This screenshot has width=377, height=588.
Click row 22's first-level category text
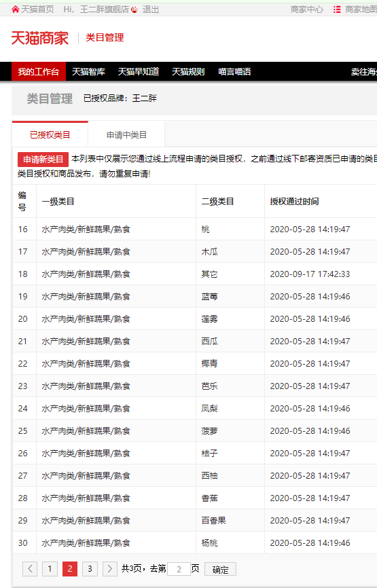(x=86, y=364)
